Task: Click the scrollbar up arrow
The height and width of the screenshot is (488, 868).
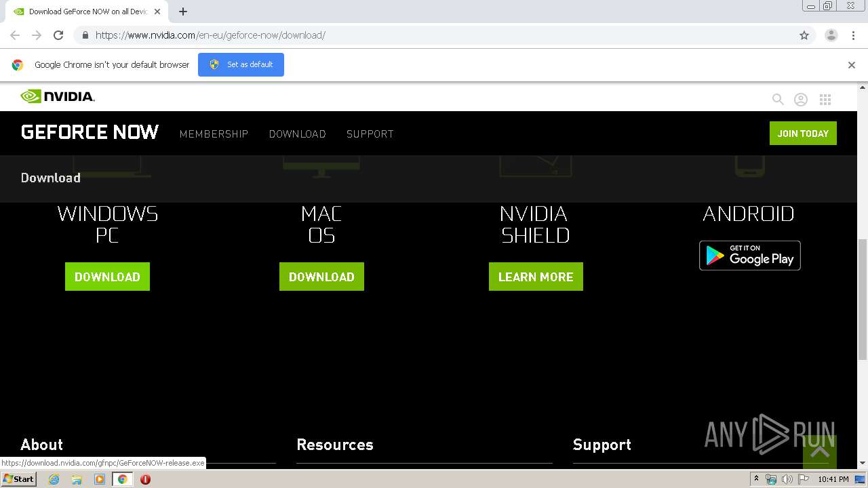Action: coord(863,87)
